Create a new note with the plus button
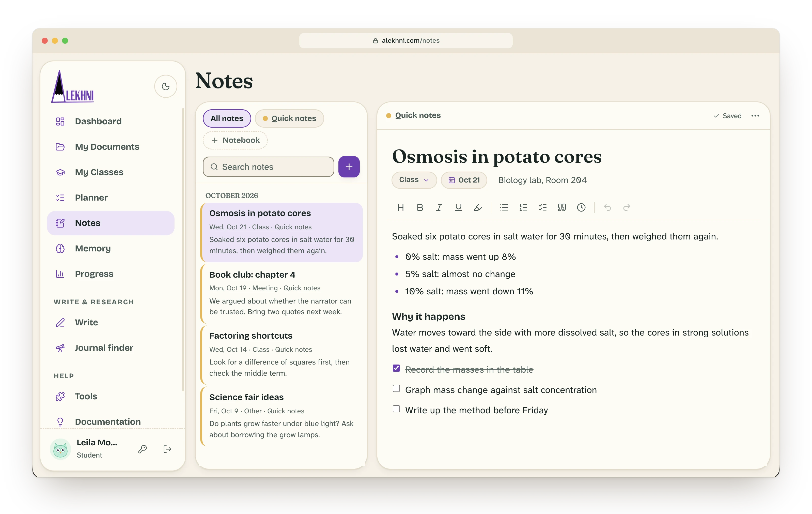This screenshot has width=812, height=514. pos(349,167)
